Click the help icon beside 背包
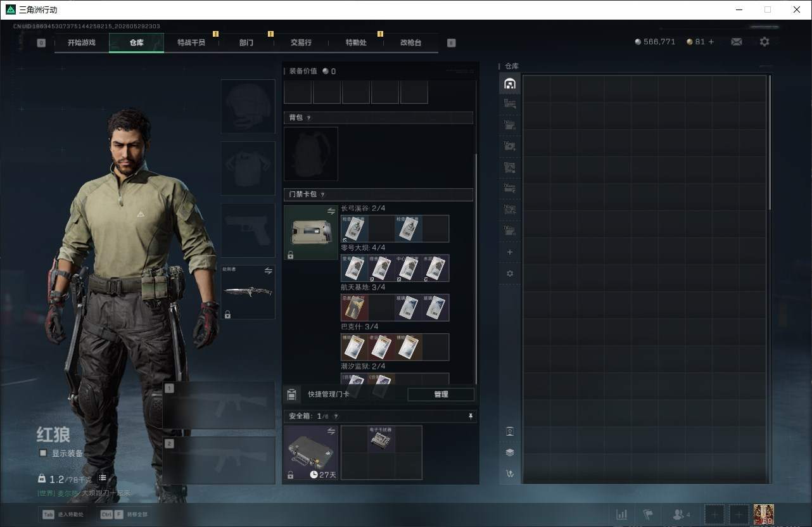The image size is (812, 527). (308, 118)
